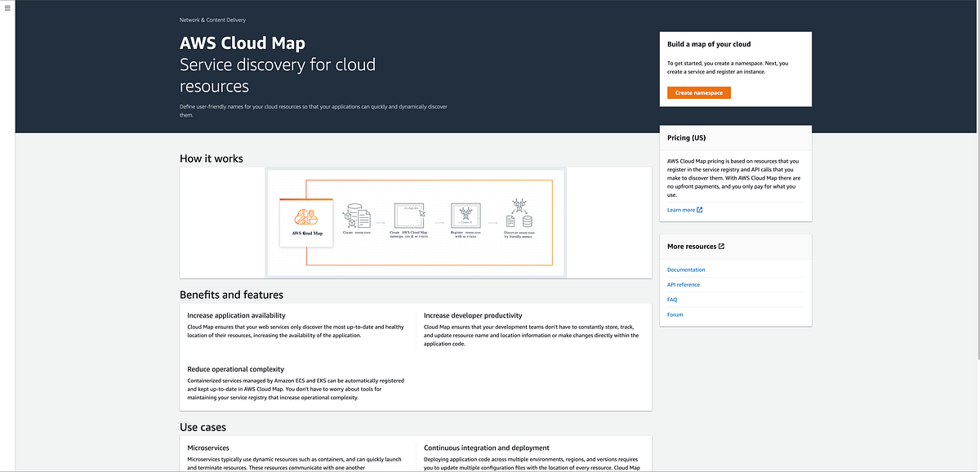
Task: Click the external link icon next to Learn more
Action: (x=698, y=209)
